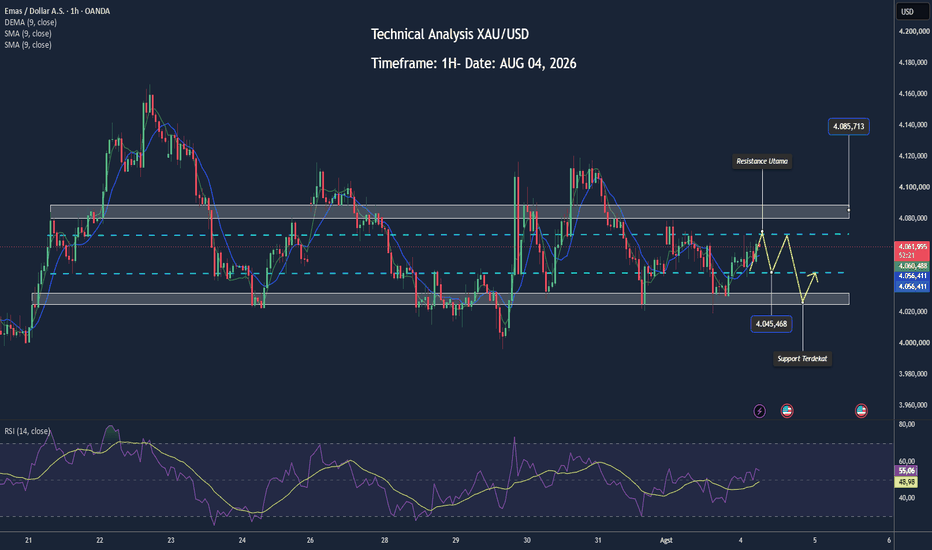Open the USD currency dropdown
The width and height of the screenshot is (932, 550).
(x=912, y=11)
